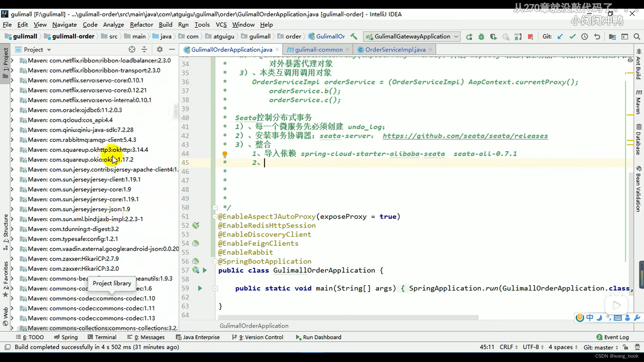644x362 pixels.
Task: Click Git Commit green checkmark
Action: (x=572, y=37)
